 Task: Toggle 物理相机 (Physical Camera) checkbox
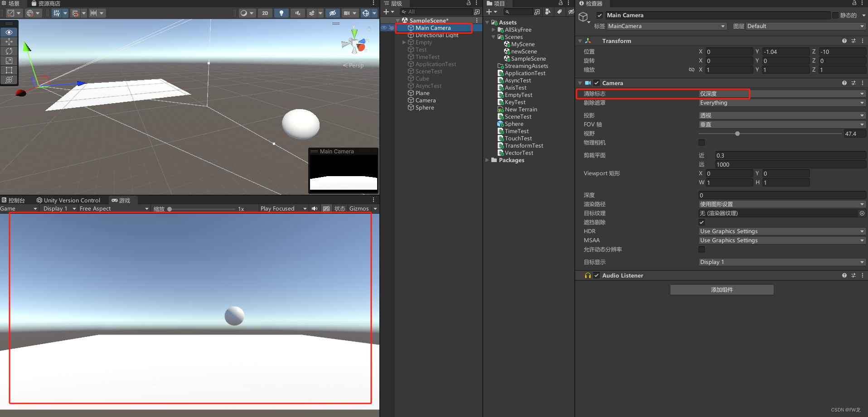tap(702, 143)
